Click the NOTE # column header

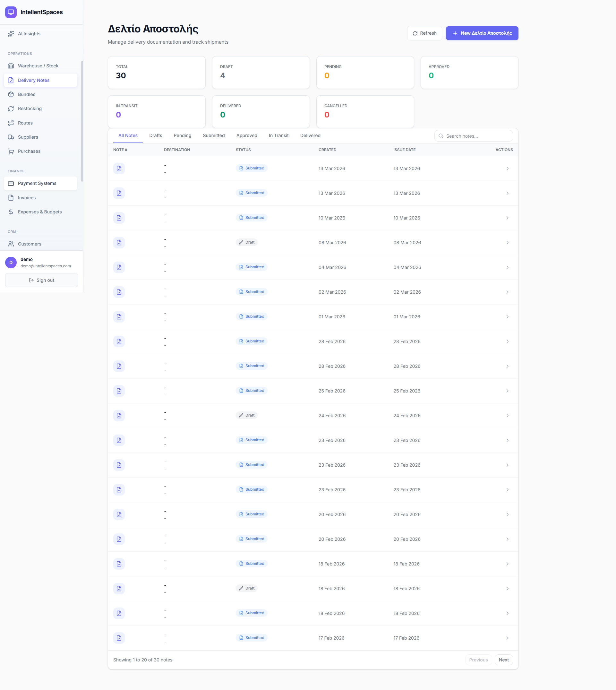pyautogui.click(x=120, y=150)
